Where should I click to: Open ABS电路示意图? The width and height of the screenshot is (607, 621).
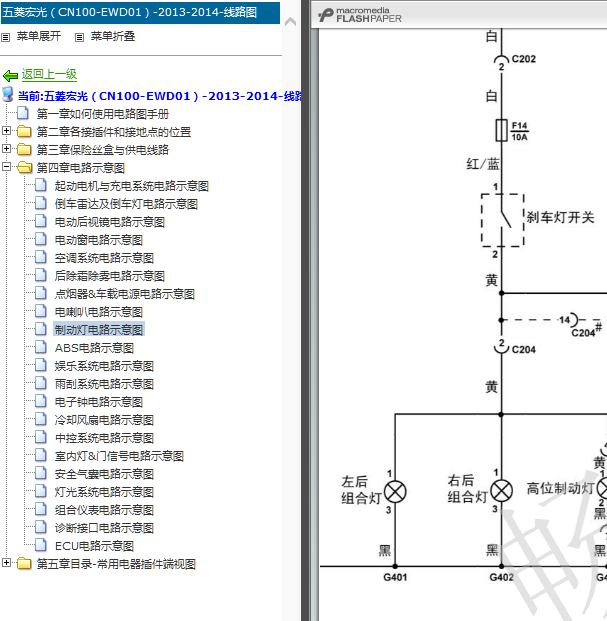pos(94,348)
